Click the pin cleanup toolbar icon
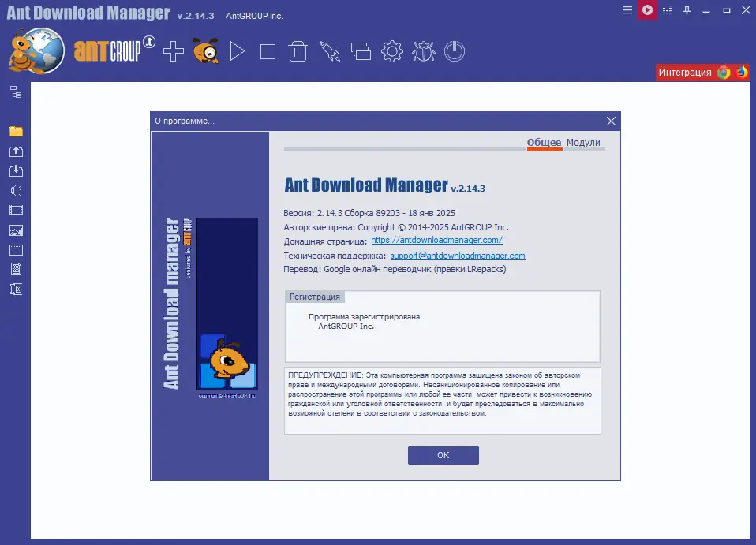The image size is (756, 545). click(330, 51)
